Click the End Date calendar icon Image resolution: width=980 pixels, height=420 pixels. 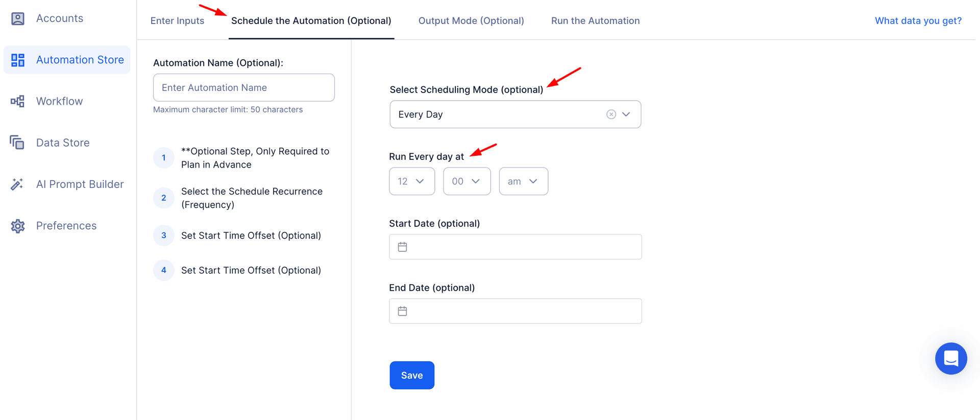coord(402,311)
